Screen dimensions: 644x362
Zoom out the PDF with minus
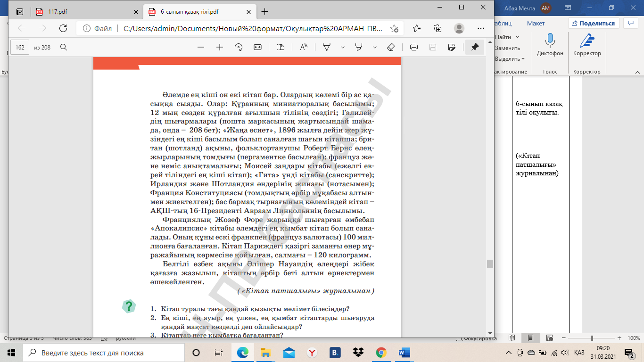pyautogui.click(x=201, y=47)
